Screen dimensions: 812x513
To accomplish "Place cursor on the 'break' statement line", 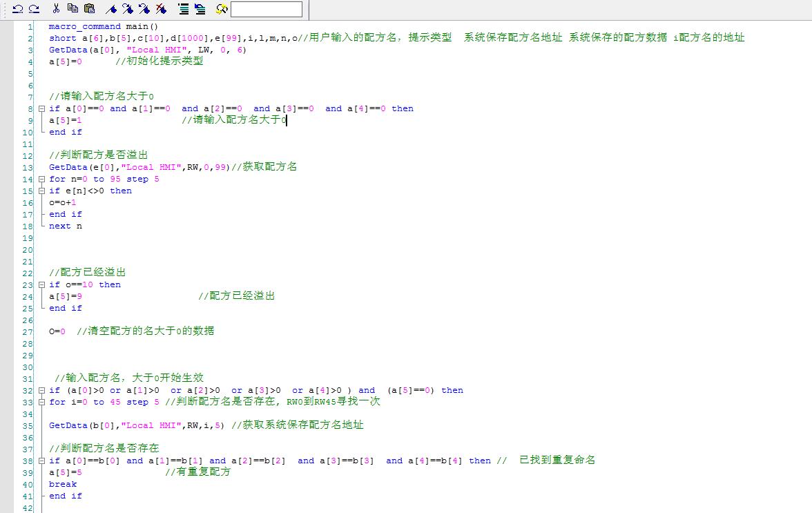I will point(63,484).
